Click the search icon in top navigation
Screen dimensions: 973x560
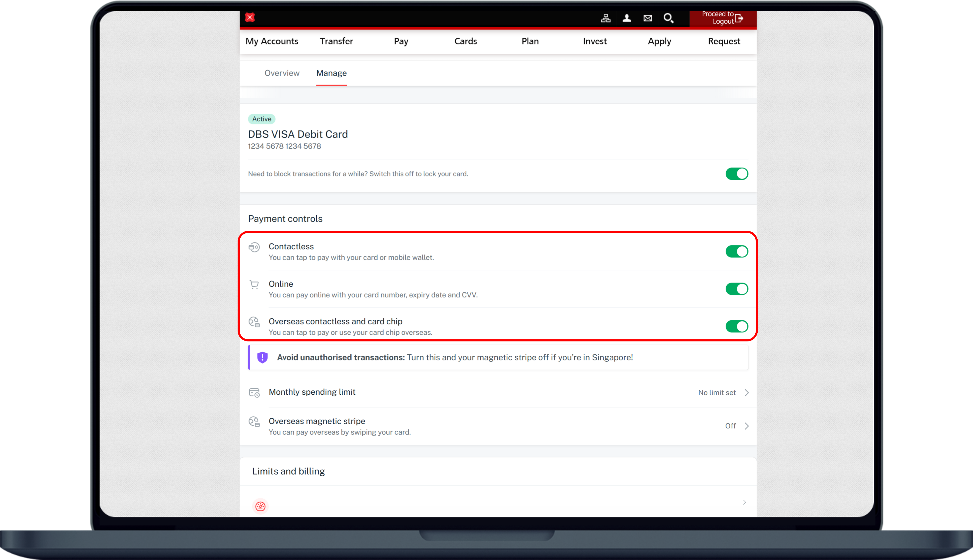pos(669,18)
